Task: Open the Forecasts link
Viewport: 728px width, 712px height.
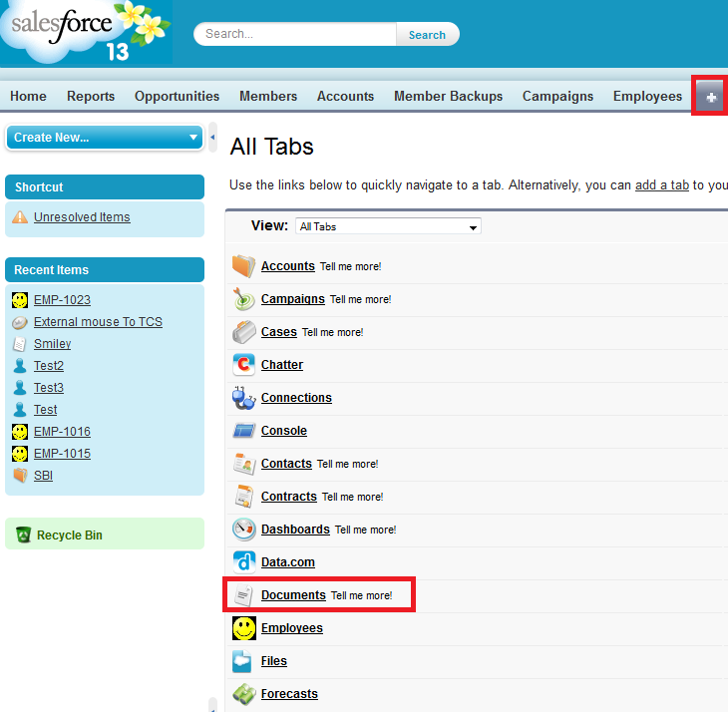Action: [x=290, y=694]
